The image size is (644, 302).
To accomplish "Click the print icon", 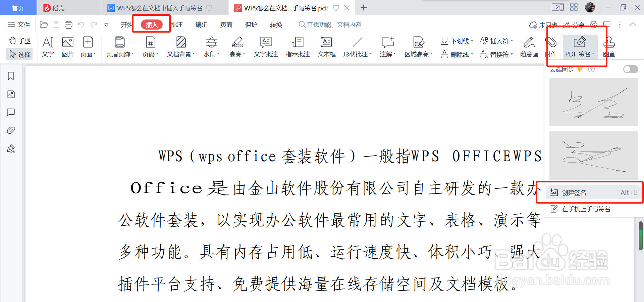I will pos(68,25).
